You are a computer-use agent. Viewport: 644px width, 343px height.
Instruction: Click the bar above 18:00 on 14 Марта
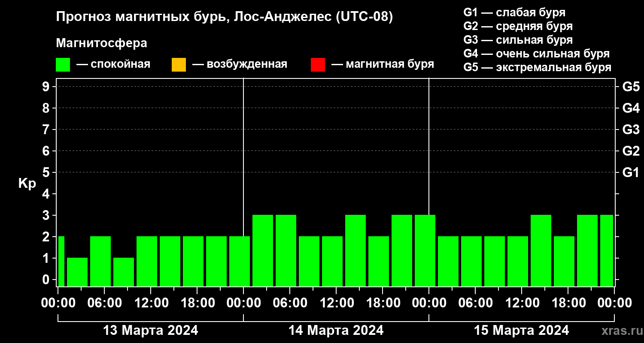pyautogui.click(x=379, y=261)
